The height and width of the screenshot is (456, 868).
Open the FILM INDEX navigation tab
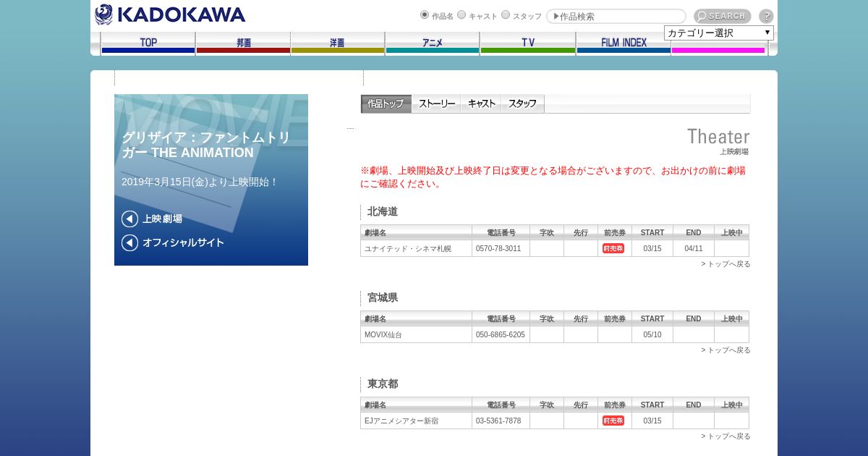[624, 43]
